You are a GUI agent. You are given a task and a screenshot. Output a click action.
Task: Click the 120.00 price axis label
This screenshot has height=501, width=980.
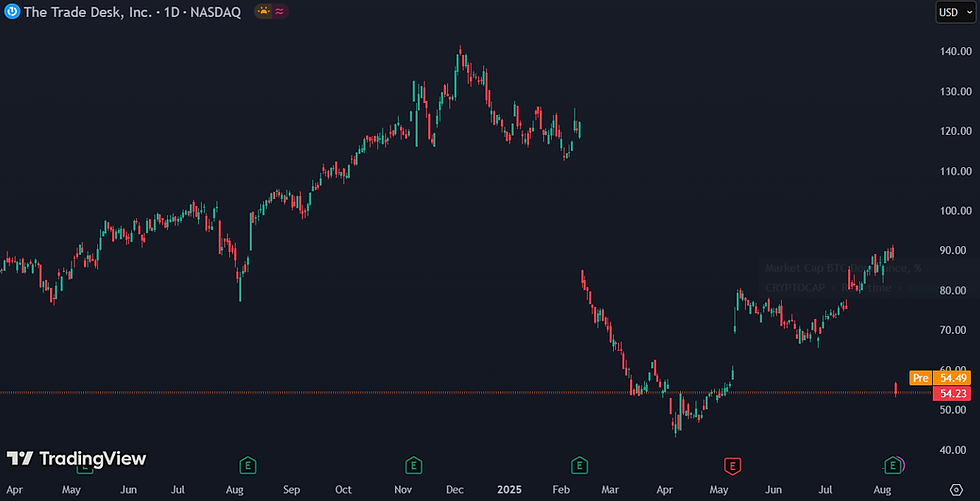point(955,131)
